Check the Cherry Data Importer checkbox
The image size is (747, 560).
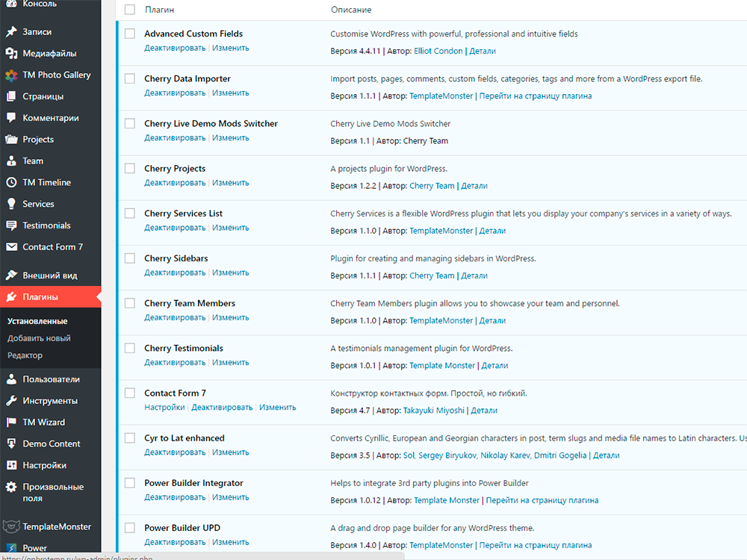pos(129,78)
